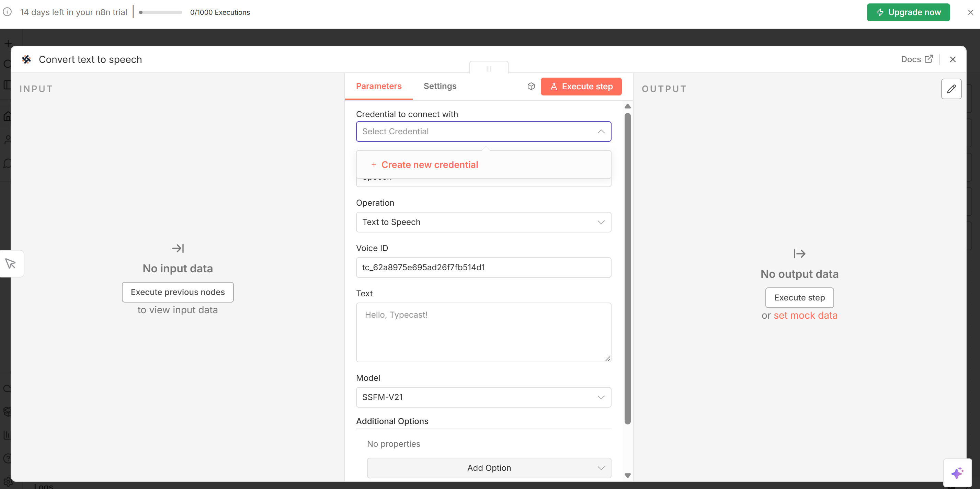This screenshot has width=980, height=489.
Task: Switch to the Settings tab
Action: [x=440, y=86]
